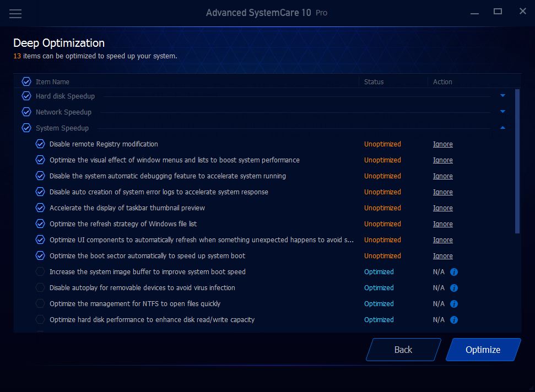Expand the Hard disk Speedup section arrow
Image resolution: width=535 pixels, height=392 pixels.
tap(502, 96)
